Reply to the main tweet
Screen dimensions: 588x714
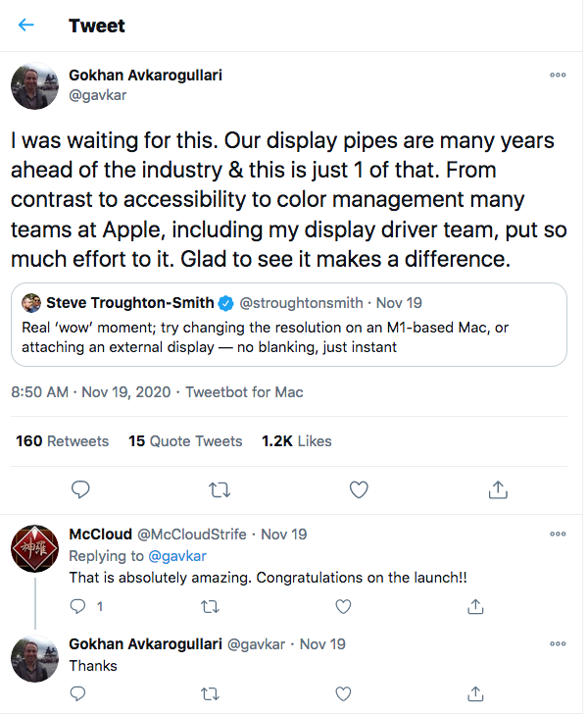pyautogui.click(x=82, y=488)
